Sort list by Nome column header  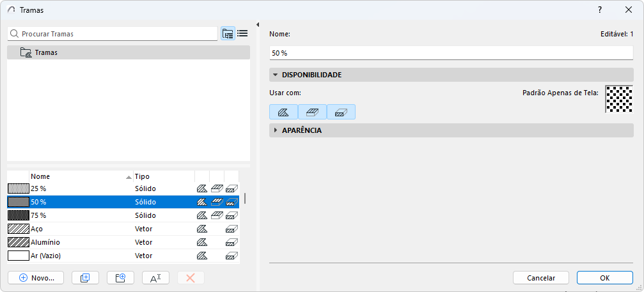[x=81, y=177]
